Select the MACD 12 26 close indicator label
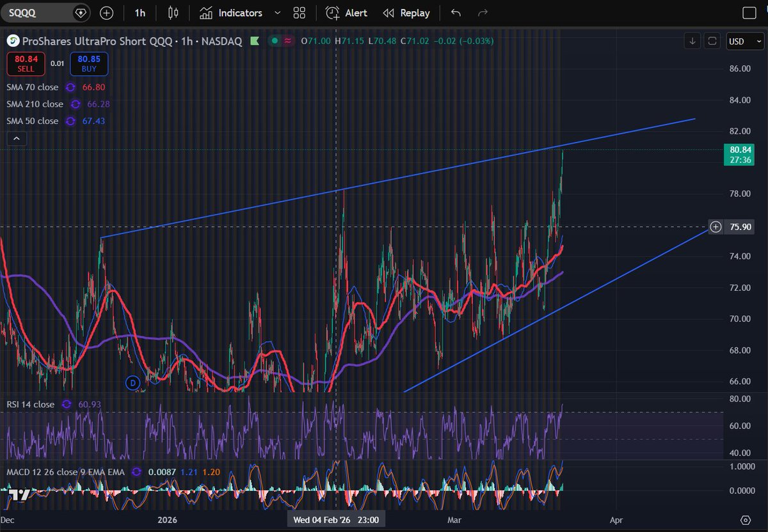The width and height of the screenshot is (768, 532). pyautogui.click(x=66, y=471)
